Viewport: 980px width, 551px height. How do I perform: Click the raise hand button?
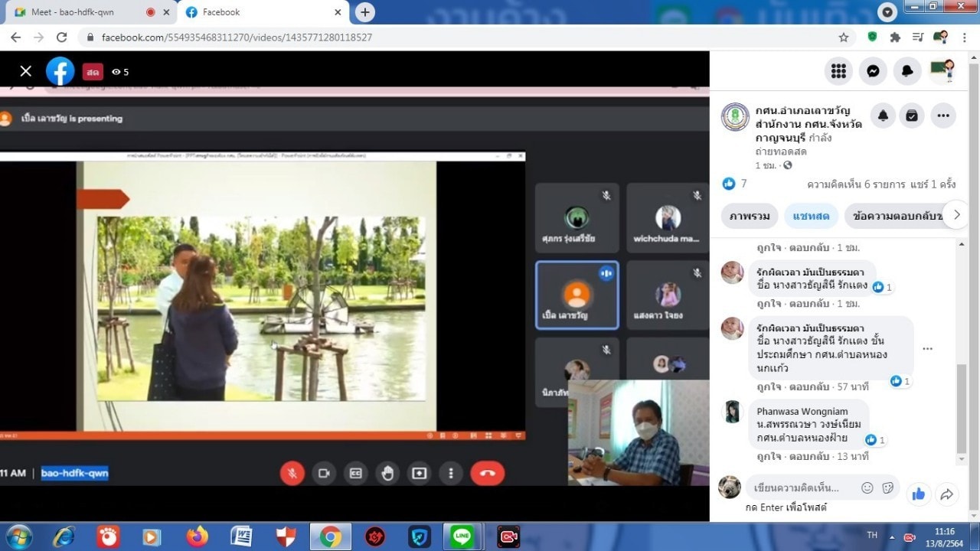coord(387,473)
